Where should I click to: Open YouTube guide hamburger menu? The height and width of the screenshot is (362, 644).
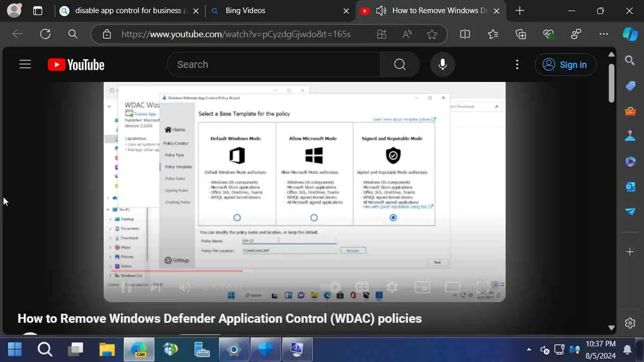click(25, 64)
